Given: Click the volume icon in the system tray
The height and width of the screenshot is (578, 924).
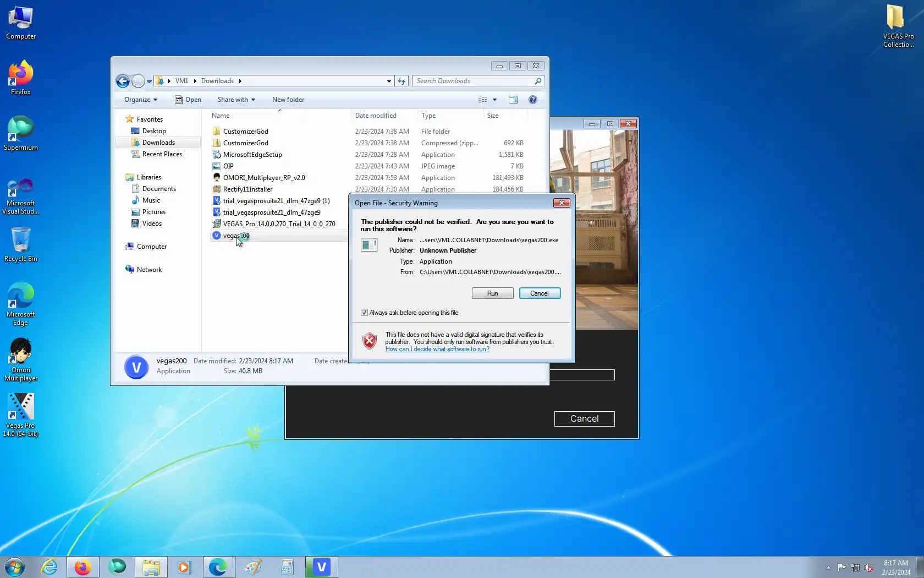Looking at the screenshot, I should click(869, 568).
